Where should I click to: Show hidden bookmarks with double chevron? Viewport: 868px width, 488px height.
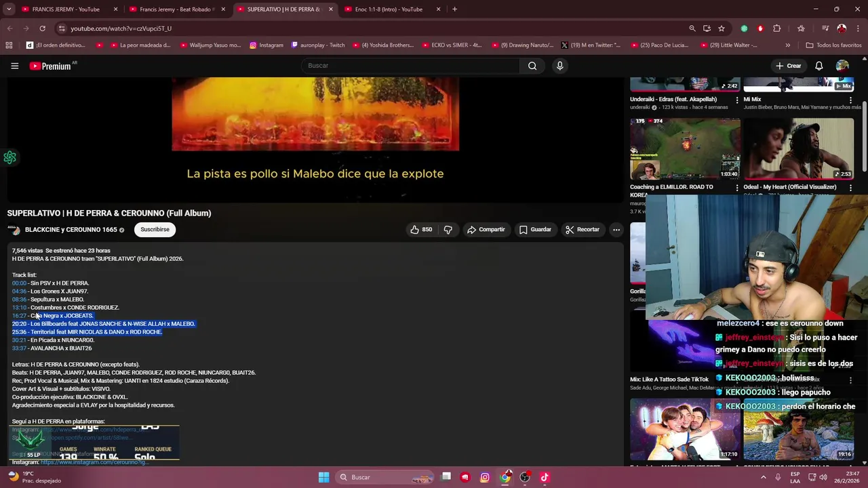[x=787, y=45]
